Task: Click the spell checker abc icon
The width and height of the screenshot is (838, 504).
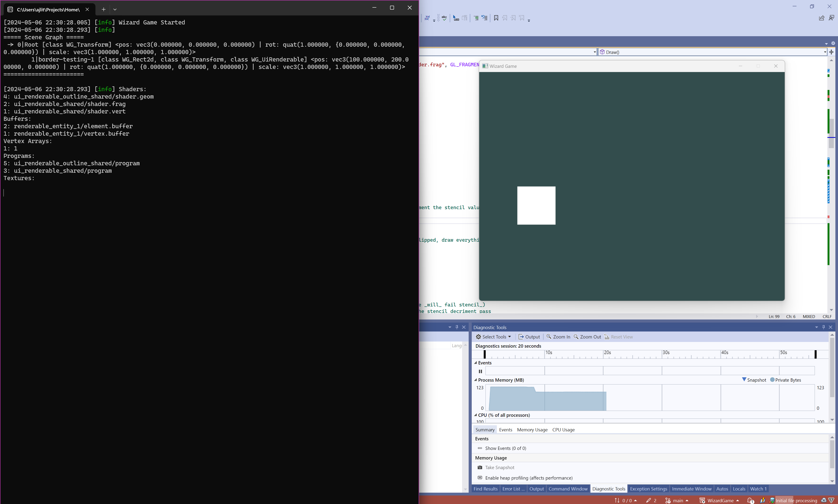Action: coord(444,18)
